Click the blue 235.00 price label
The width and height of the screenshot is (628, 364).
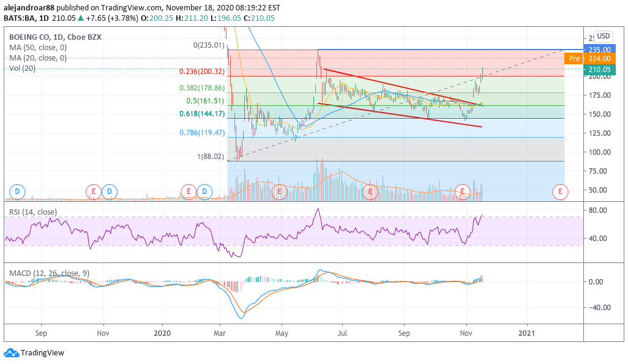tap(600, 50)
